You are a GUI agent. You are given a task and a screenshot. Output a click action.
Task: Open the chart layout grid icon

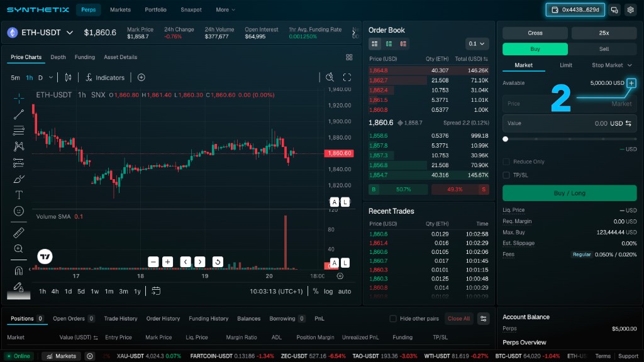click(x=349, y=57)
